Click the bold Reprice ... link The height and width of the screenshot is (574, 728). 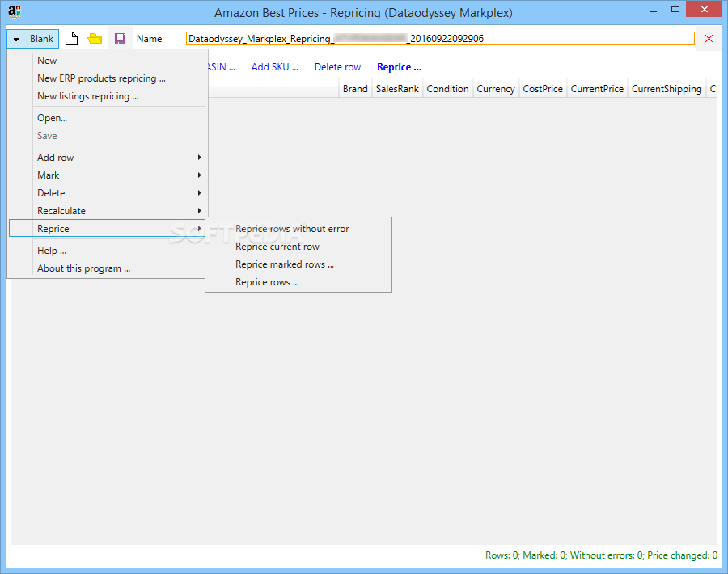tap(400, 67)
